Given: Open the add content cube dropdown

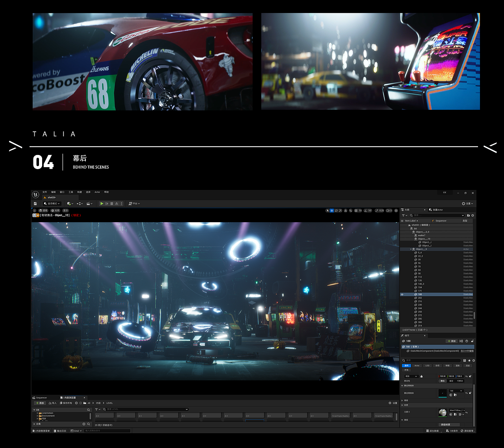Looking at the screenshot, I should pyautogui.click(x=70, y=204).
